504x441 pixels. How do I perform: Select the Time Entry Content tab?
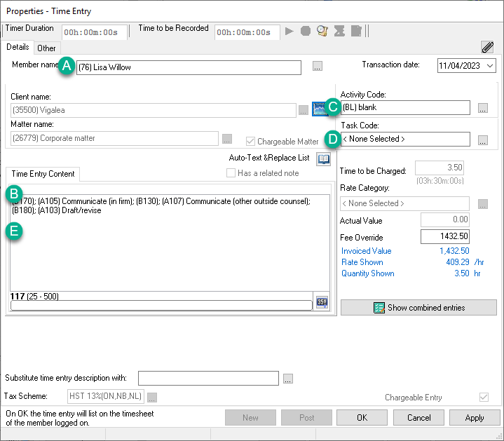pyautogui.click(x=43, y=174)
